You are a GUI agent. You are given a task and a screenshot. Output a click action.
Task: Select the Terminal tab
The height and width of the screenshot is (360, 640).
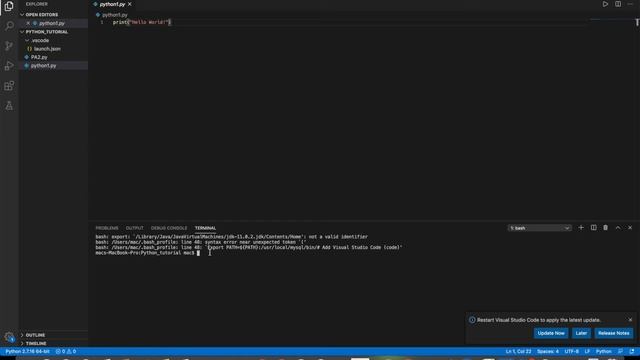pos(205,228)
